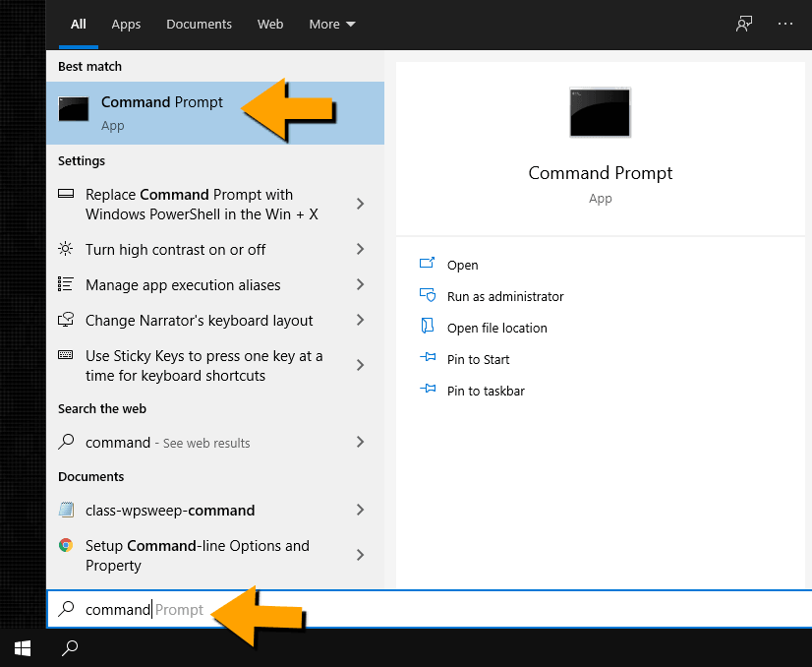Switch to the Documents tab
This screenshot has height=667, width=812.
199,24
